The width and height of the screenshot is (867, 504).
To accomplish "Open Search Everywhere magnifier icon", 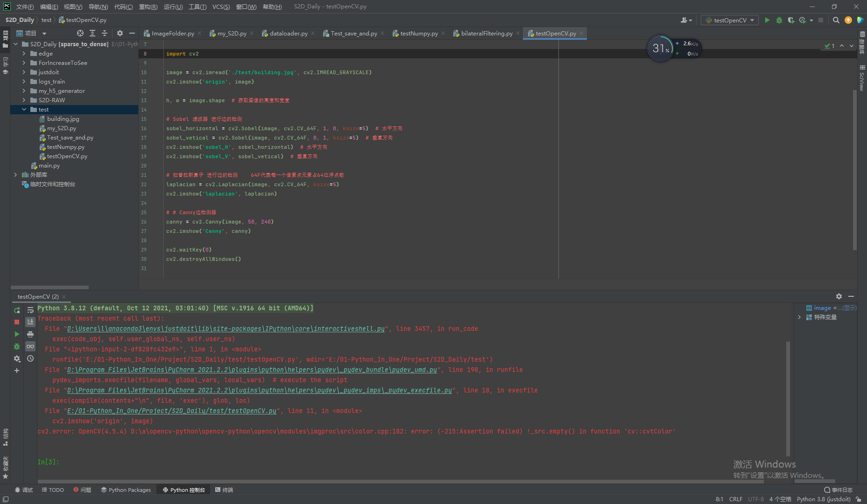I will [836, 20].
